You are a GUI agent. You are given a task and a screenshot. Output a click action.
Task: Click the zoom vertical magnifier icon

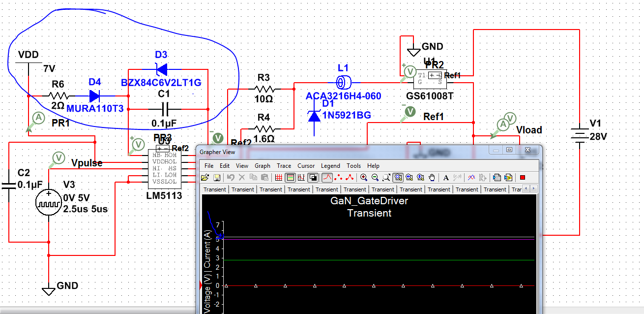(x=420, y=177)
